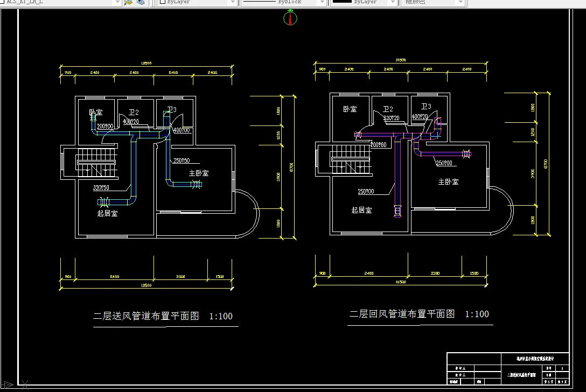The width and height of the screenshot is (586, 392).
Task: Open the 随颜色 plot style dropdown
Action: [461, 2]
